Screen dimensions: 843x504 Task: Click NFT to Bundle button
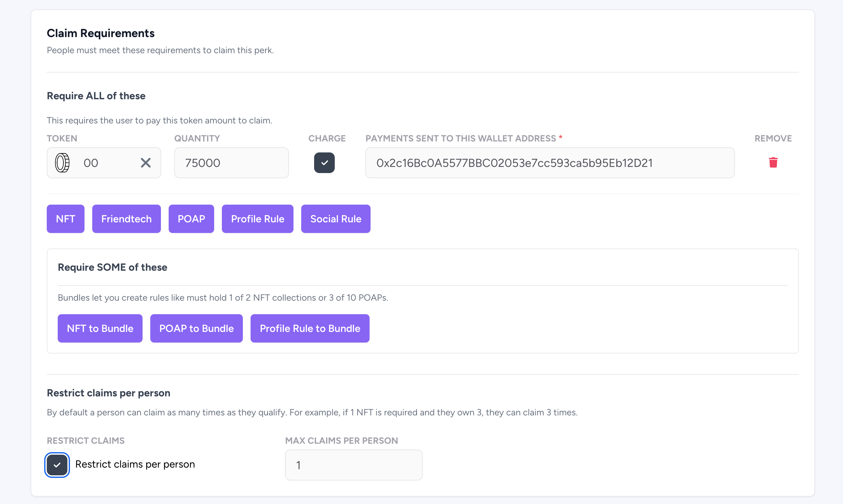100,328
